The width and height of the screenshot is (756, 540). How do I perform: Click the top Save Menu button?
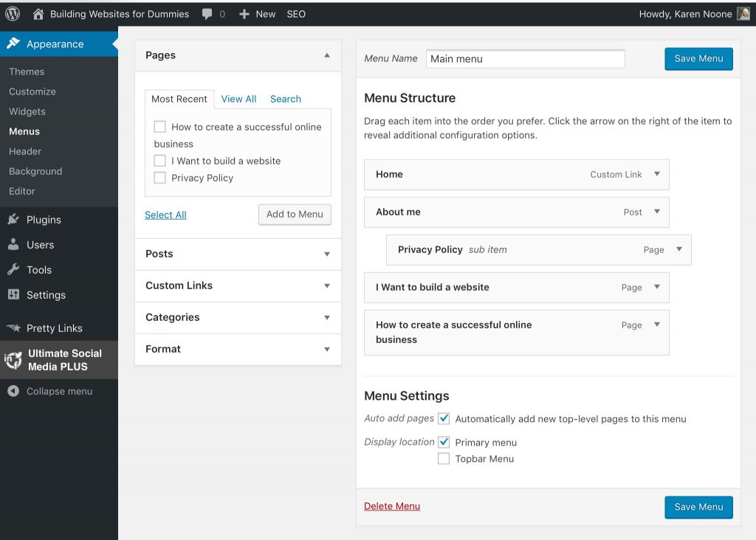point(698,59)
